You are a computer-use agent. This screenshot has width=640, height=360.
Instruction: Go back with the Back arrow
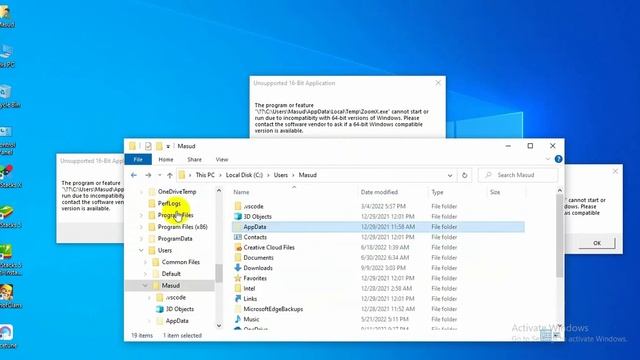click(134, 175)
